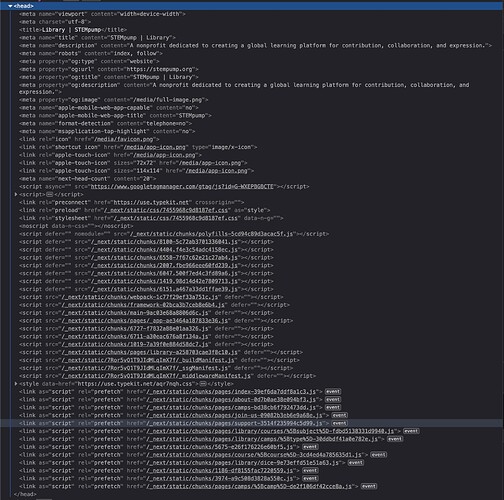Viewport: 504px width, 500px height.
Task: Open event badge on about prefetch link
Action: [333, 399]
